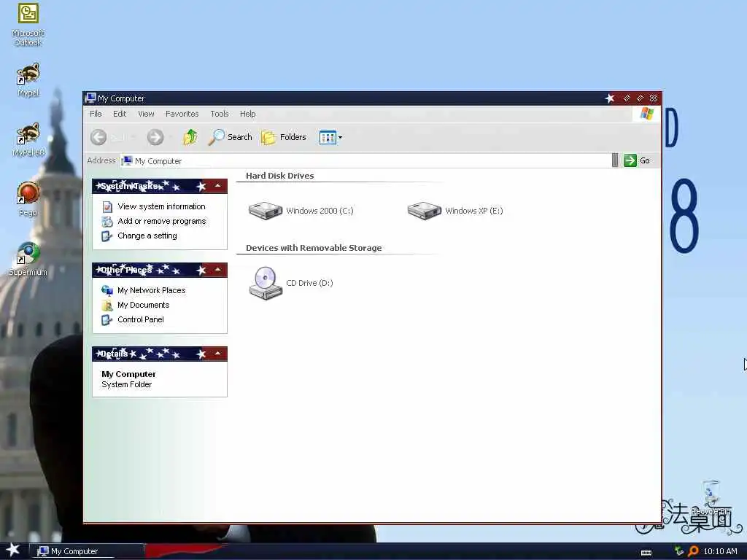Click the Control Panel icon in Other Places

107,320
